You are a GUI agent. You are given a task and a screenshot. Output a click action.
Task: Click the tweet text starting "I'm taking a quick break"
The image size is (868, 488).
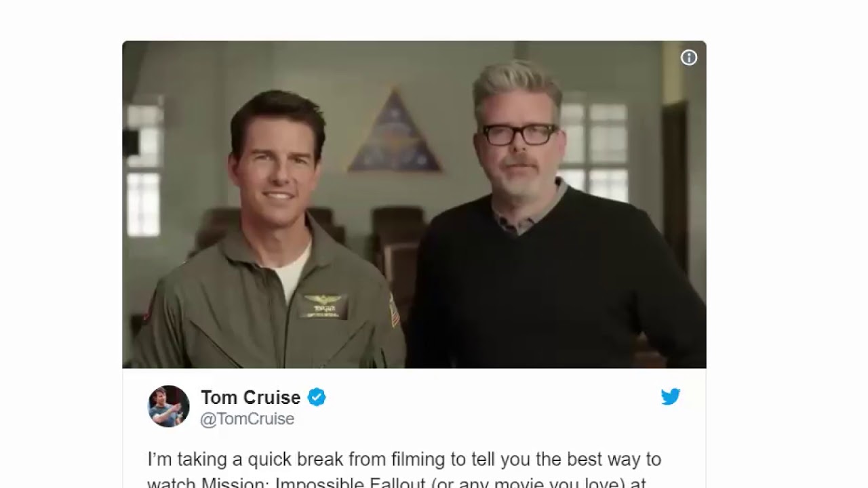pyautogui.click(x=404, y=460)
